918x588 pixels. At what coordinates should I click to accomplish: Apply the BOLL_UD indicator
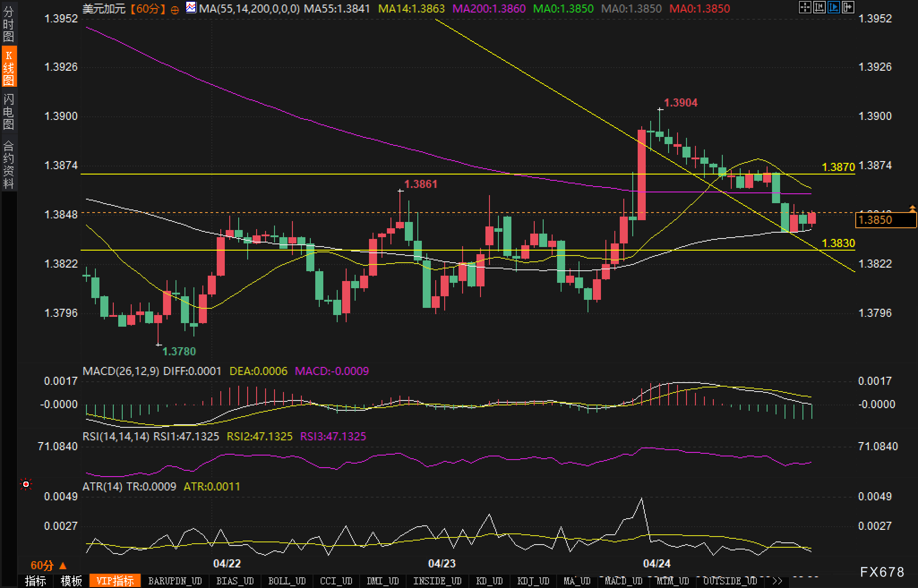[x=287, y=581]
